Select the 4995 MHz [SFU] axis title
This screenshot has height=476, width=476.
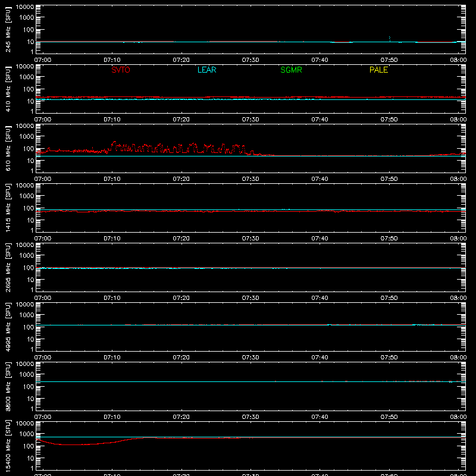pos(8,327)
